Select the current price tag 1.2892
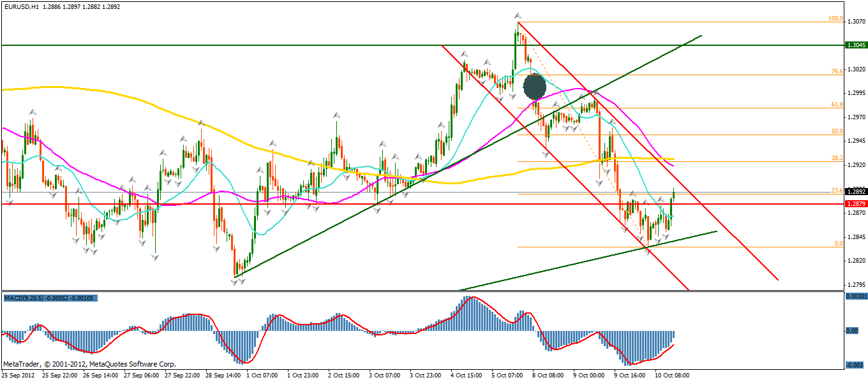This screenshot has width=868, height=380. pos(855,191)
